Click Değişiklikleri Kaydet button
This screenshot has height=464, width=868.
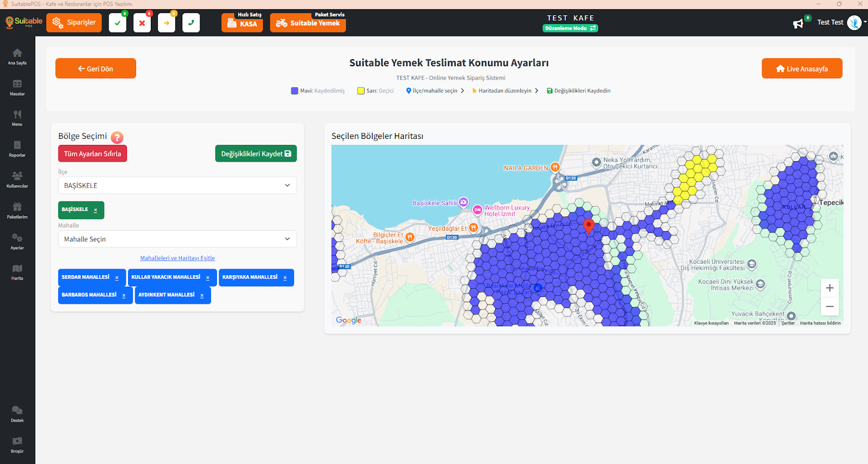256,154
